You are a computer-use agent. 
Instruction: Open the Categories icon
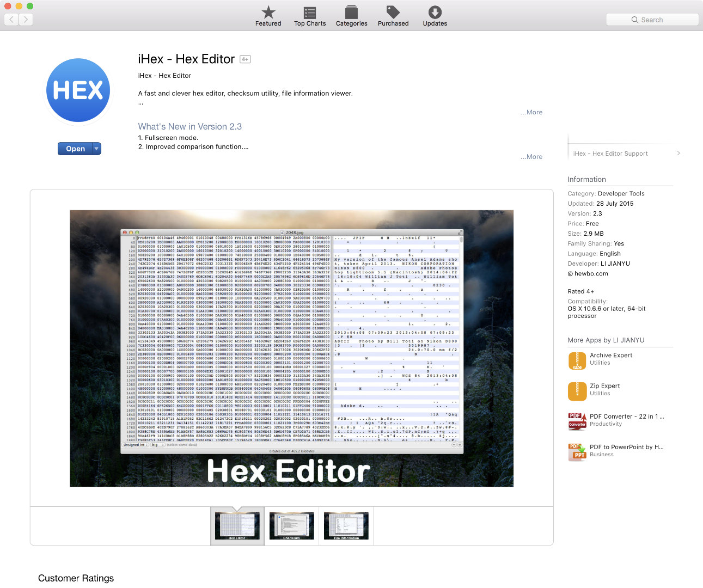point(351,13)
